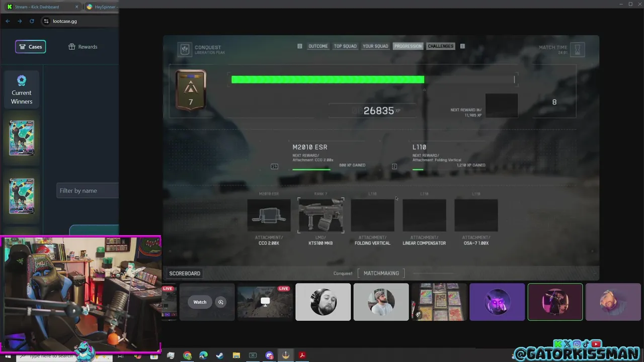644x362 pixels.
Task: Click the L110 weapon name
Action: tap(419, 147)
